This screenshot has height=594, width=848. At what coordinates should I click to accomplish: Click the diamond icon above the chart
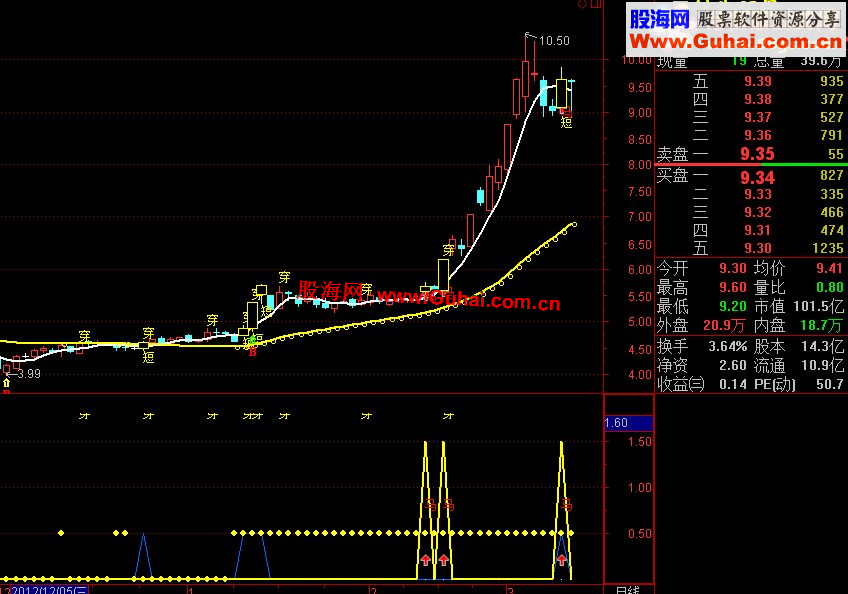[x=582, y=4]
